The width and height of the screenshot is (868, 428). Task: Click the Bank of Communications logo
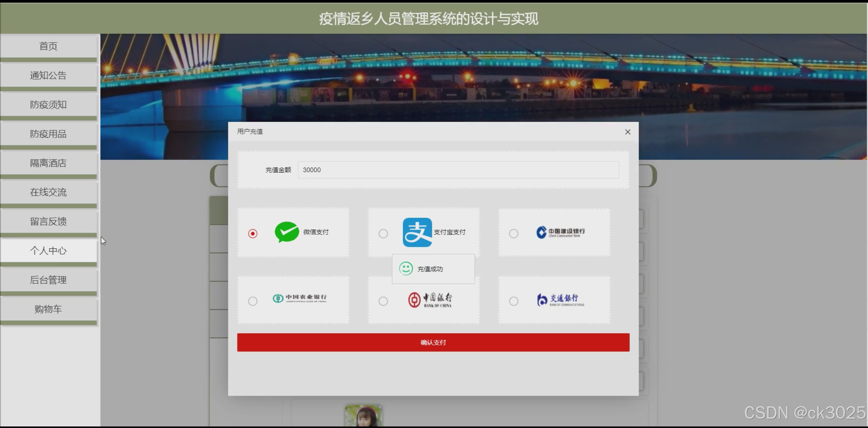point(560,300)
